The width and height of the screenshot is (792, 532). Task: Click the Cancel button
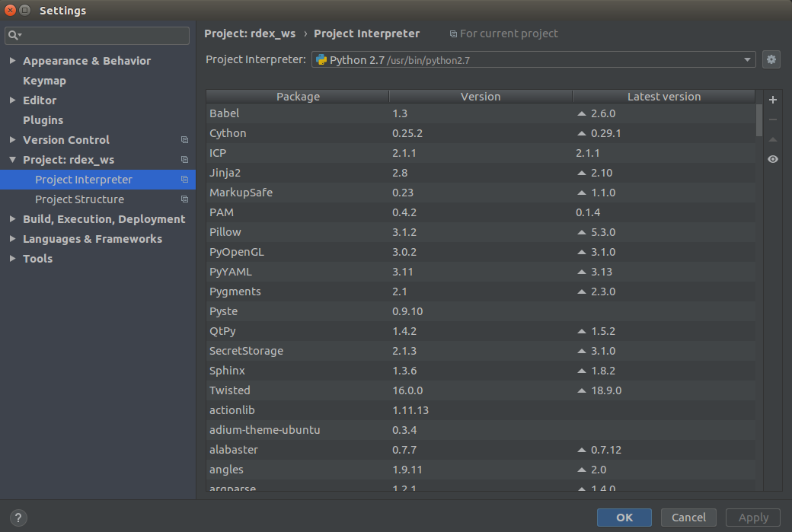[688, 518]
